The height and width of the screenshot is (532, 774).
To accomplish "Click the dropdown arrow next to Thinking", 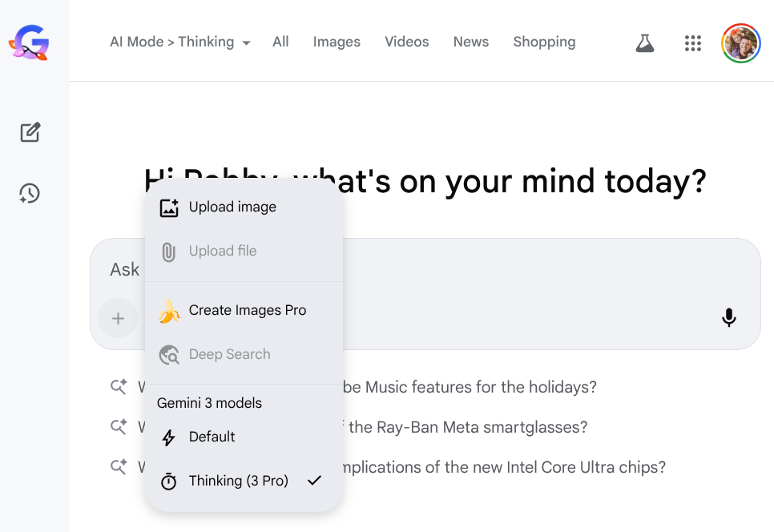I will point(246,43).
